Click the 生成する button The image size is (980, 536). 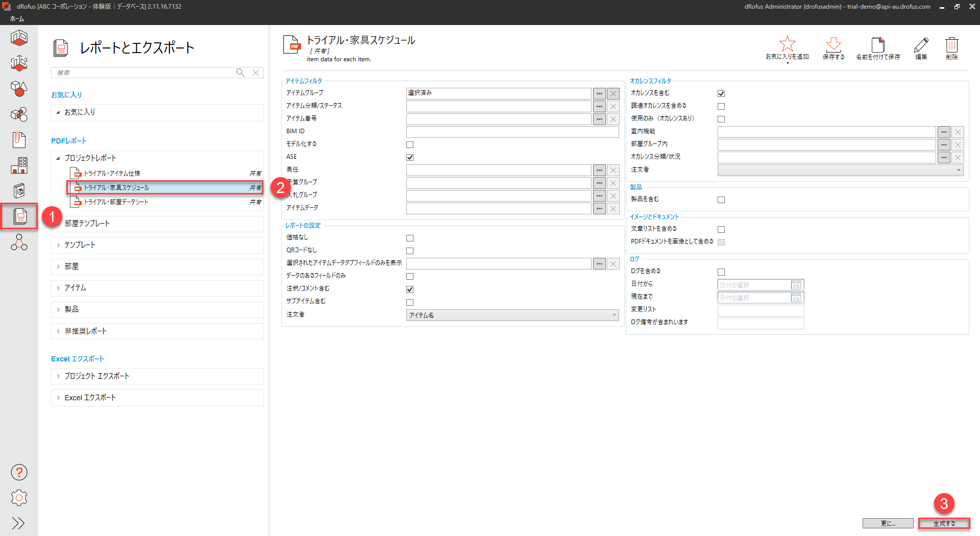(944, 523)
